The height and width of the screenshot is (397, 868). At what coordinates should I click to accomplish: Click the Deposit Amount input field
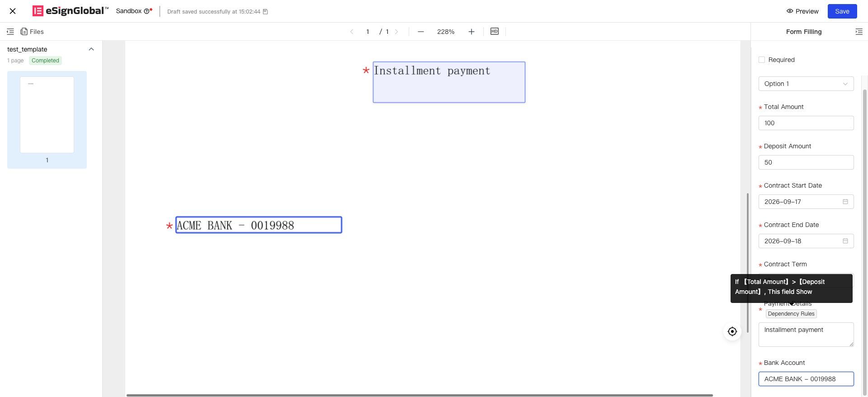(x=806, y=162)
